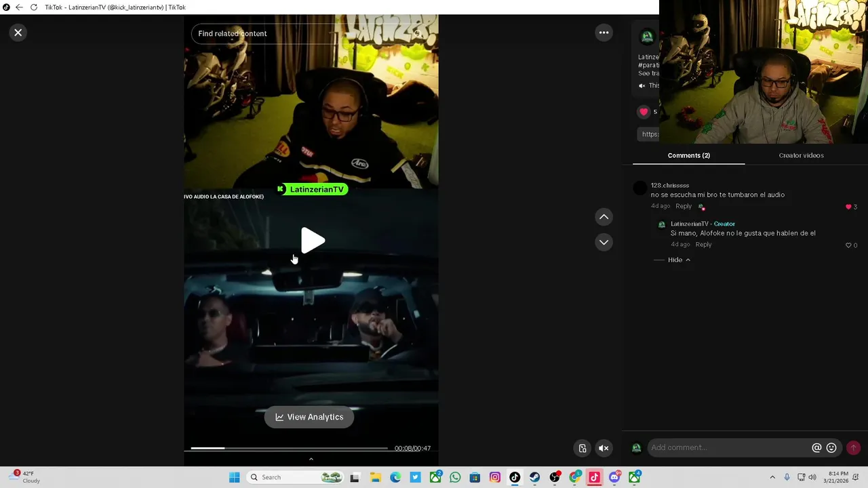Image resolution: width=868 pixels, height=488 pixels.
Task: Open the Xbox app with badge 4
Action: click(634, 477)
